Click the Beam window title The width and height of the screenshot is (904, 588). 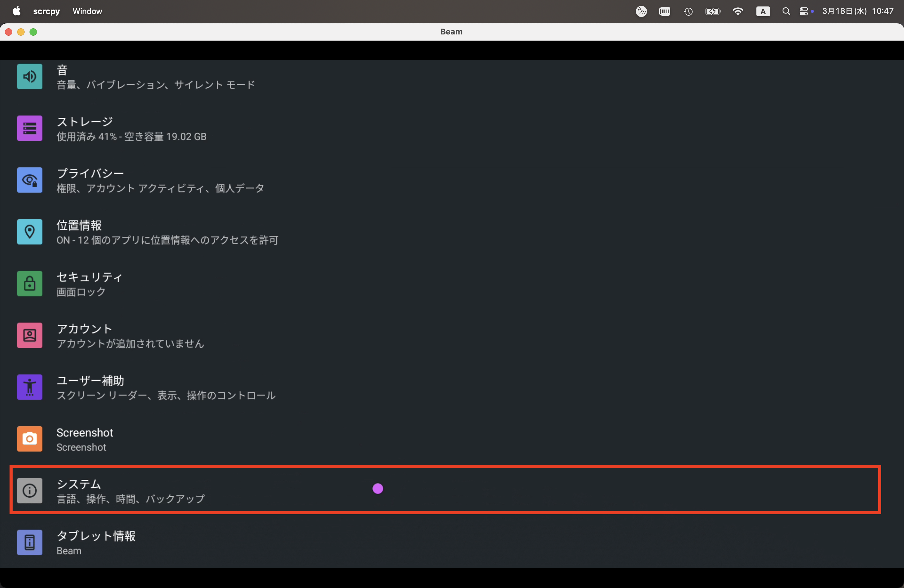(451, 32)
